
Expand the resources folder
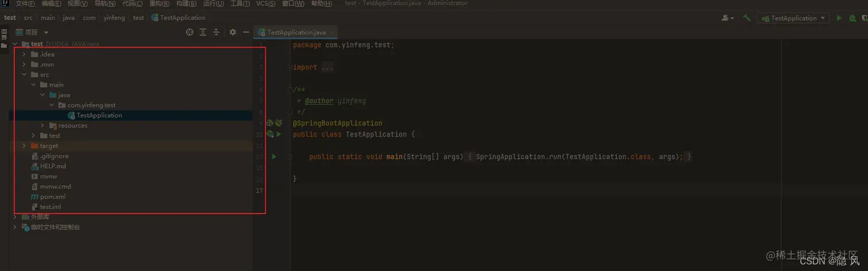tap(42, 126)
